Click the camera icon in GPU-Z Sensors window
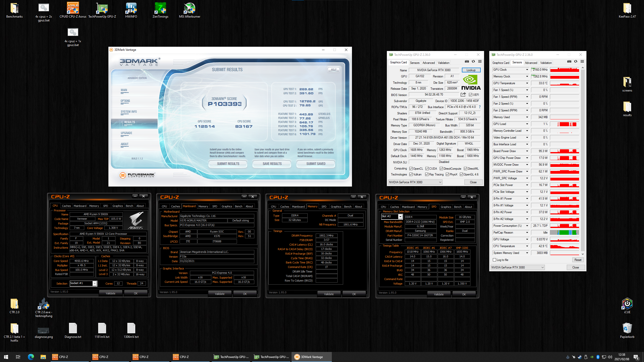 (x=569, y=62)
